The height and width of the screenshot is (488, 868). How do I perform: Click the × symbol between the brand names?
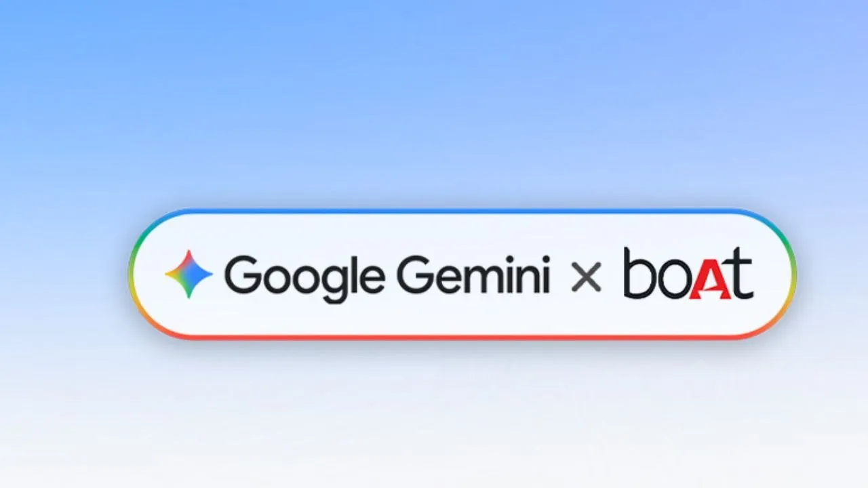[586, 277]
